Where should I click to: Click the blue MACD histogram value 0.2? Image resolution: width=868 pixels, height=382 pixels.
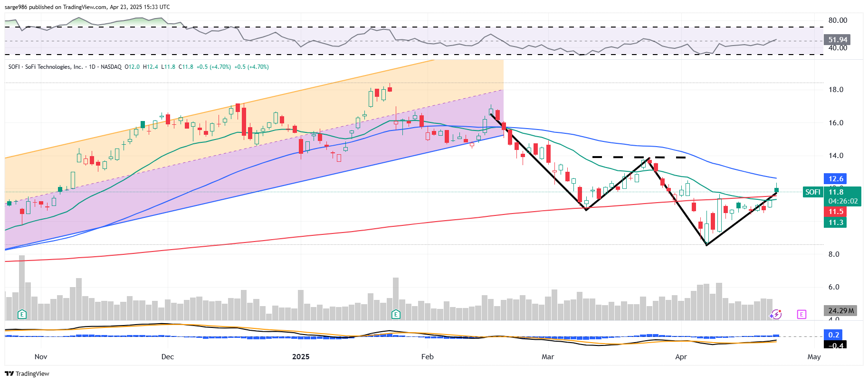point(834,335)
